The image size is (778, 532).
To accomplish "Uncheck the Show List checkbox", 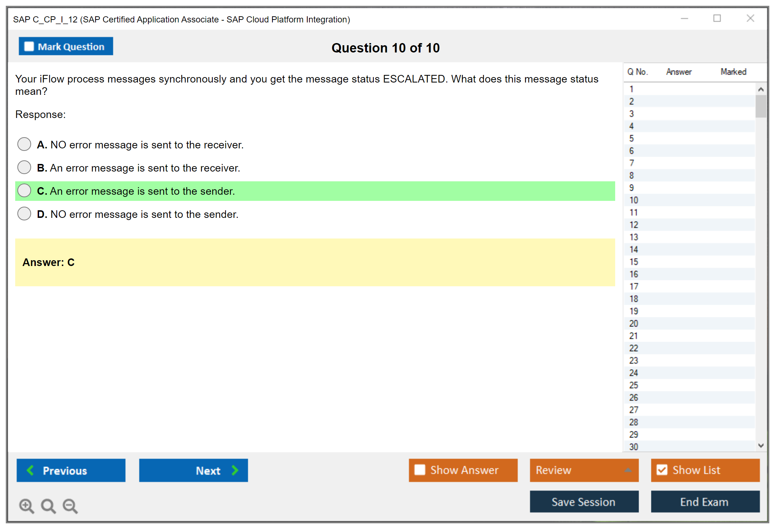I will pyautogui.click(x=662, y=470).
